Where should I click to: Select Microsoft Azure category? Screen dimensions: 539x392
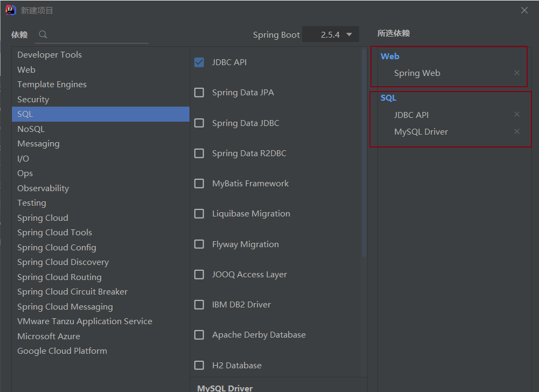pyautogui.click(x=100, y=336)
